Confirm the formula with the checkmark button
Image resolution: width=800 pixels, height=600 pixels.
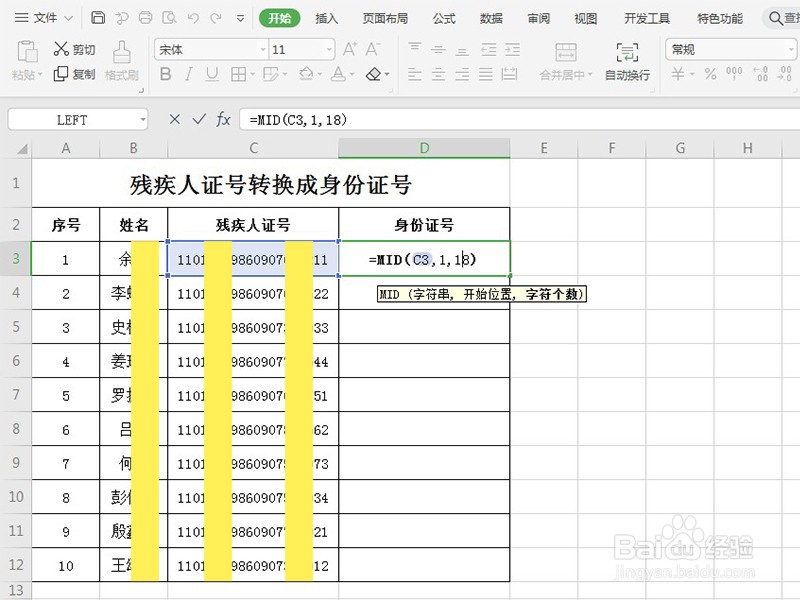(200, 119)
